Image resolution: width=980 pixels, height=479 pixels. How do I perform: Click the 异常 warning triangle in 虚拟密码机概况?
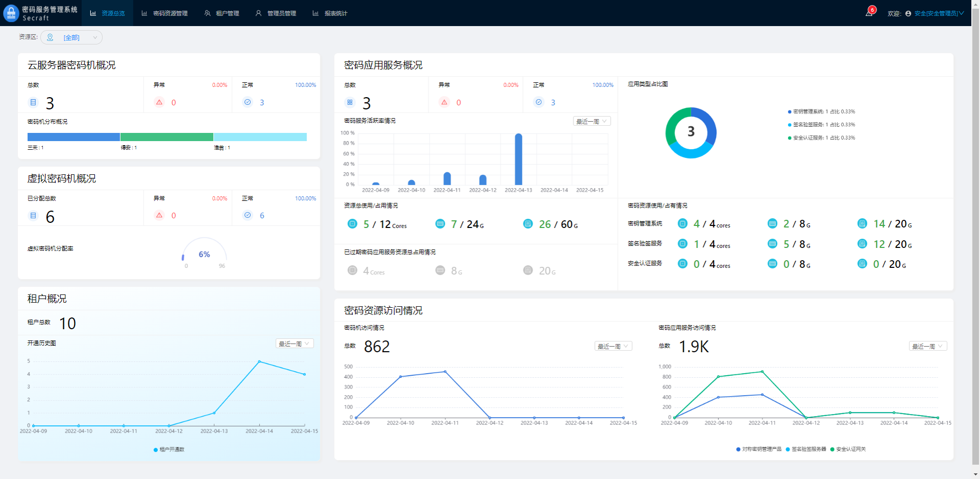click(159, 215)
